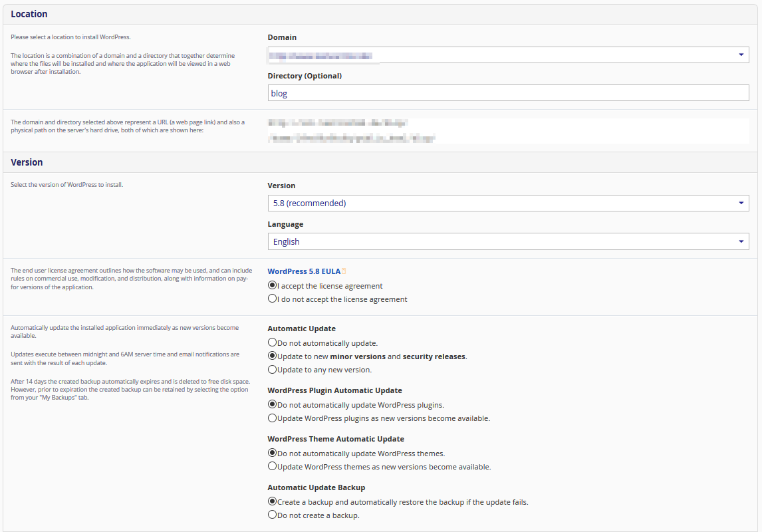Screen dimensions: 762x532
Task: Click the Directory (Optional) label
Action: pyautogui.click(x=305, y=76)
